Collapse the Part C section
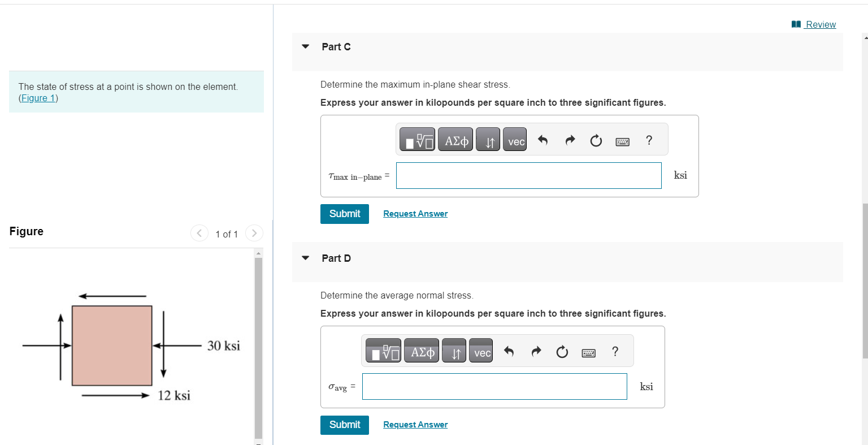 tap(306, 46)
